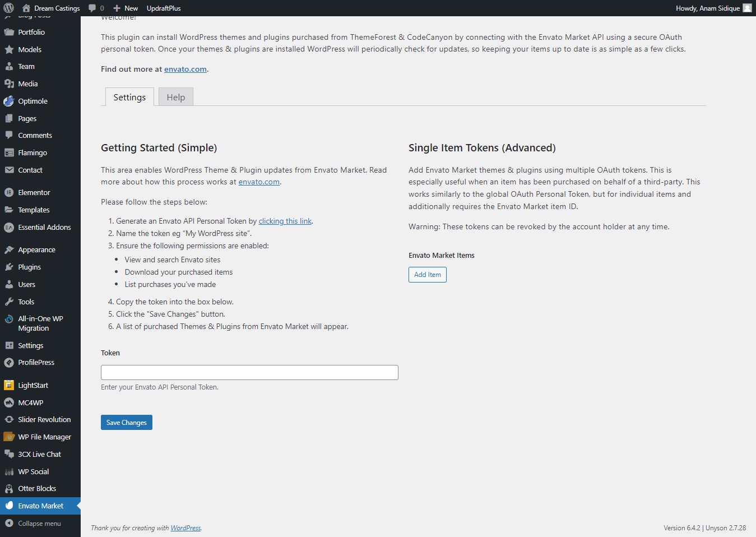756x537 pixels.
Task: Click the Settings sliders icon
Action: click(x=9, y=345)
